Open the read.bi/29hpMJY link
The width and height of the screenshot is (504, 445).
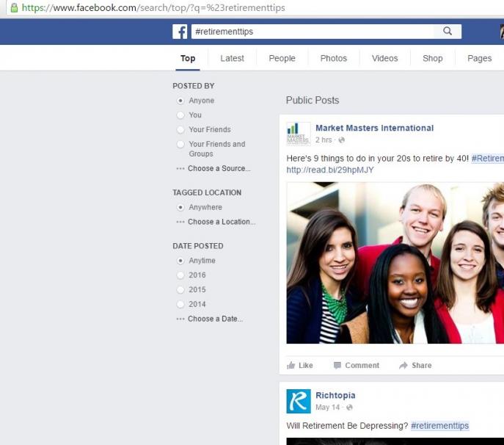[x=330, y=170]
